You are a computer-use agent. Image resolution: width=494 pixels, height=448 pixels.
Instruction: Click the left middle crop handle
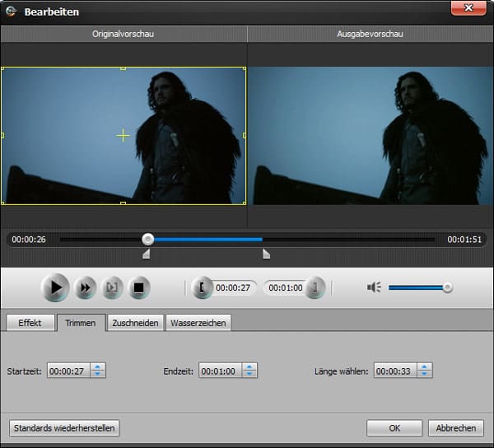pos(2,136)
